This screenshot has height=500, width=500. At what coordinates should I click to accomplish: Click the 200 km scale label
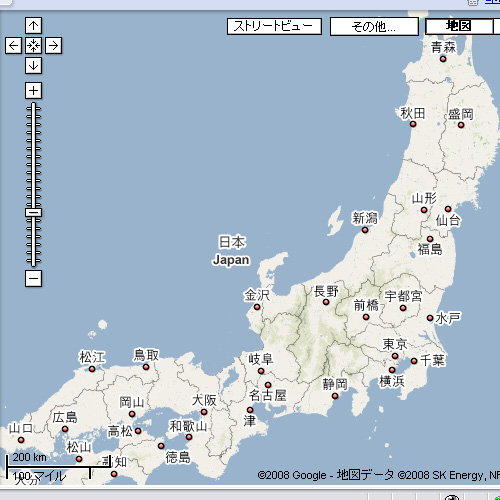click(29, 457)
